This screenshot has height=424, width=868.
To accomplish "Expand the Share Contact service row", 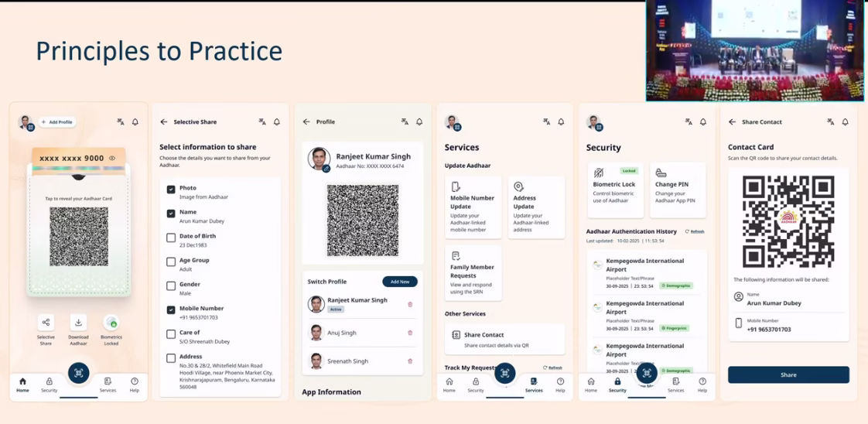I will pyautogui.click(x=504, y=339).
